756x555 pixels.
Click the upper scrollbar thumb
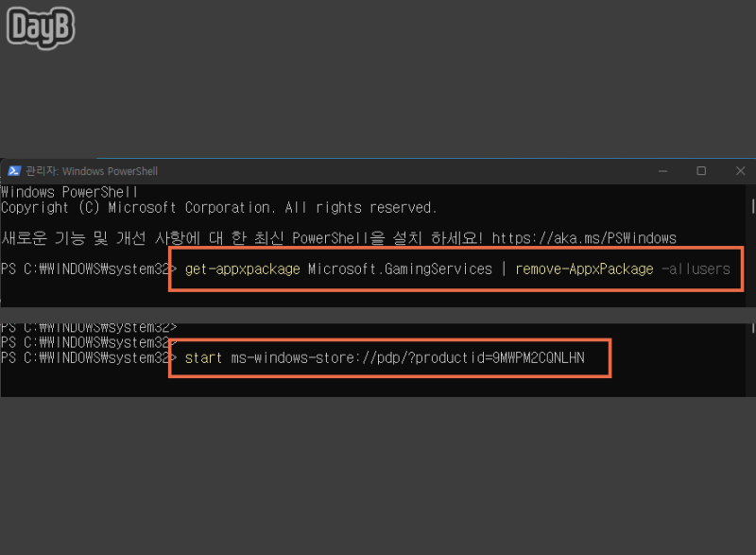752,206
